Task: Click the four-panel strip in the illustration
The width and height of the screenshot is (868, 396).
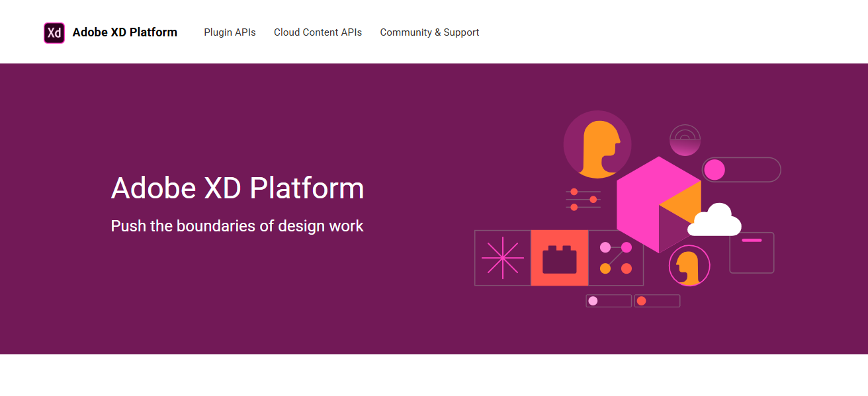Action: tap(558, 258)
